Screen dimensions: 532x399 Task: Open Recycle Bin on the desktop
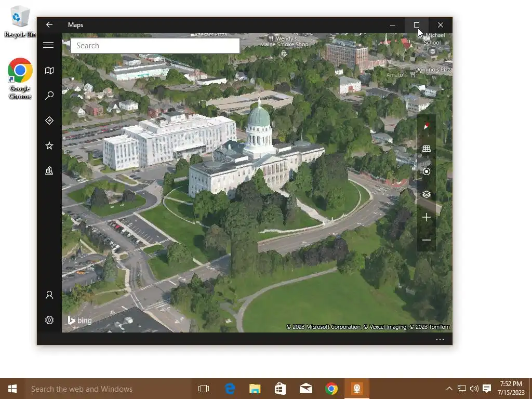20,21
